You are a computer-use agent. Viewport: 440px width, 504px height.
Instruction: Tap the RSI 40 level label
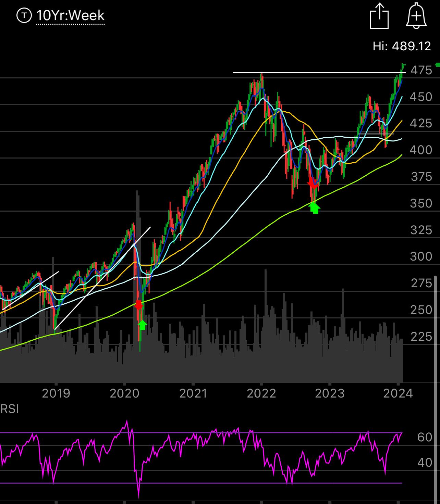(425, 463)
